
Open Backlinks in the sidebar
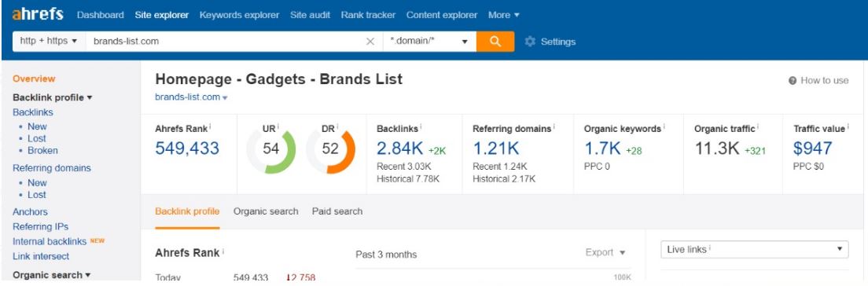pyautogui.click(x=33, y=112)
